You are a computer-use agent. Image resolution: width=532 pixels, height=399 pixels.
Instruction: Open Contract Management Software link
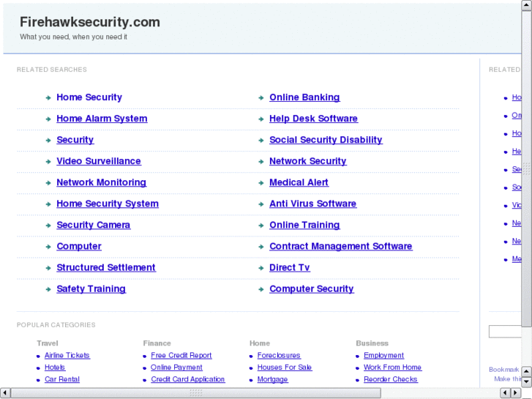pos(340,246)
